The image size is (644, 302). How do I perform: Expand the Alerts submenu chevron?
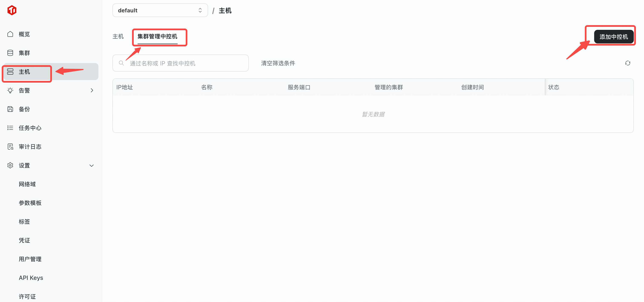point(92,90)
